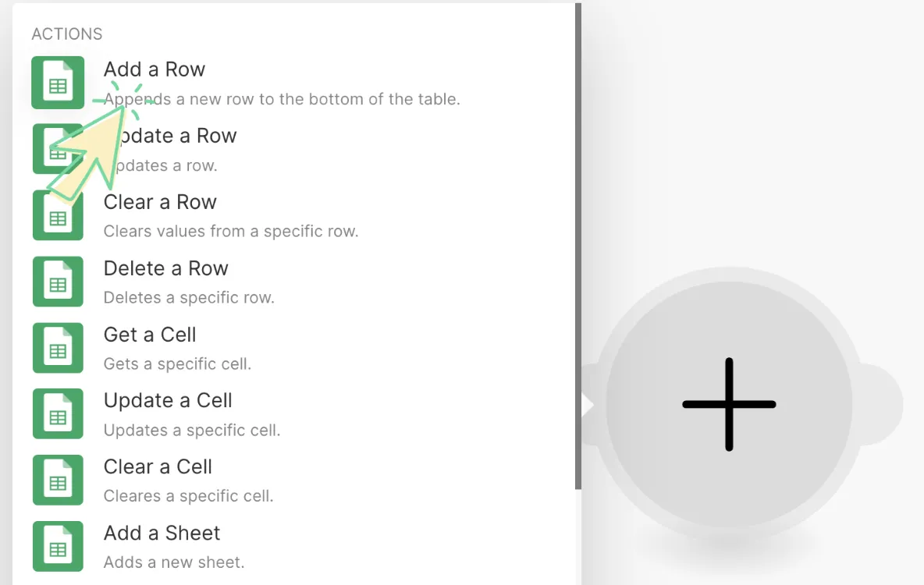Select the Get a Cell action
The height and width of the screenshot is (585, 924).
(x=149, y=335)
